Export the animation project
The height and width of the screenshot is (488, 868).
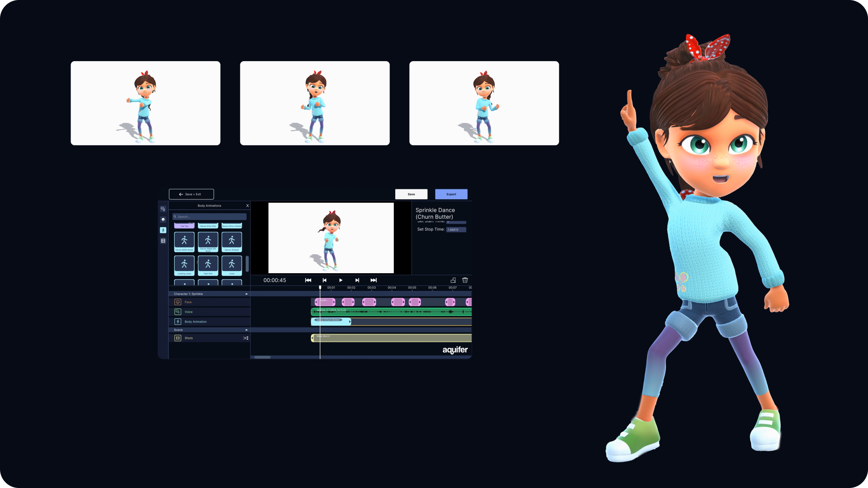[x=451, y=194]
